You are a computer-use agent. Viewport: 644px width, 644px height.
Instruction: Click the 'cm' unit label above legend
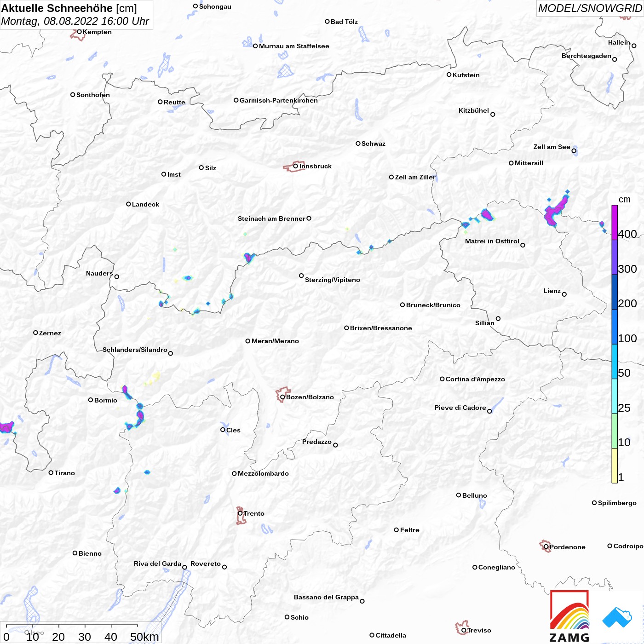click(625, 199)
